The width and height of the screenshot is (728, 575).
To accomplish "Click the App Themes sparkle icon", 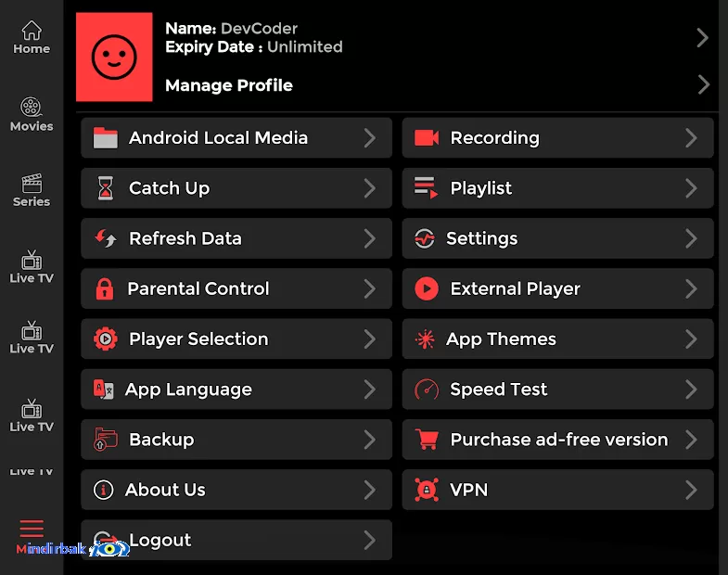I will [x=425, y=339].
